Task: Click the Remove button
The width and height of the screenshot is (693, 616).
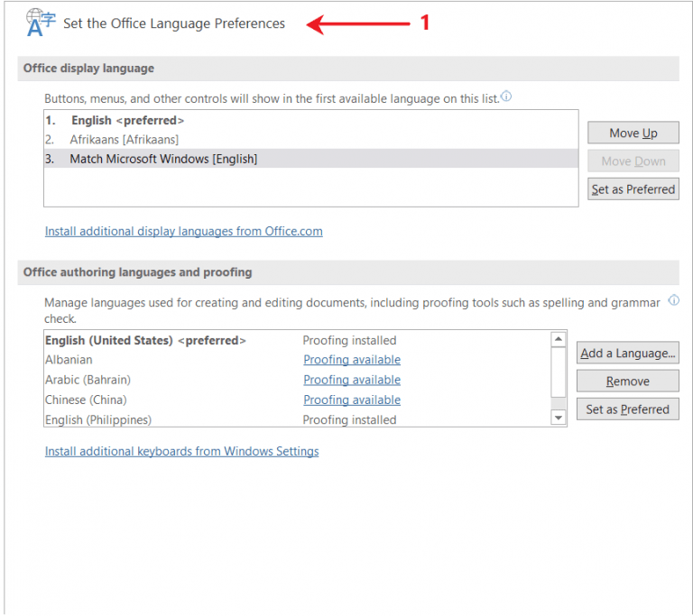Action: (628, 381)
